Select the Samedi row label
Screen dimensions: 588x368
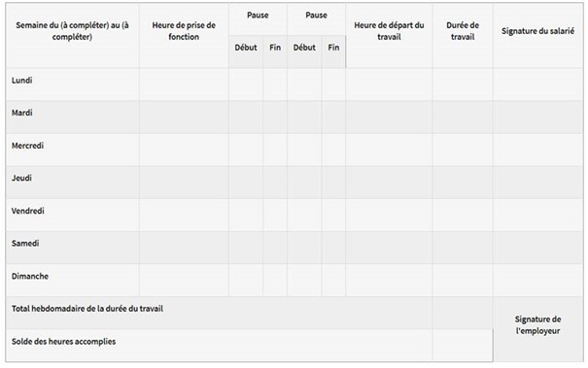(x=25, y=243)
